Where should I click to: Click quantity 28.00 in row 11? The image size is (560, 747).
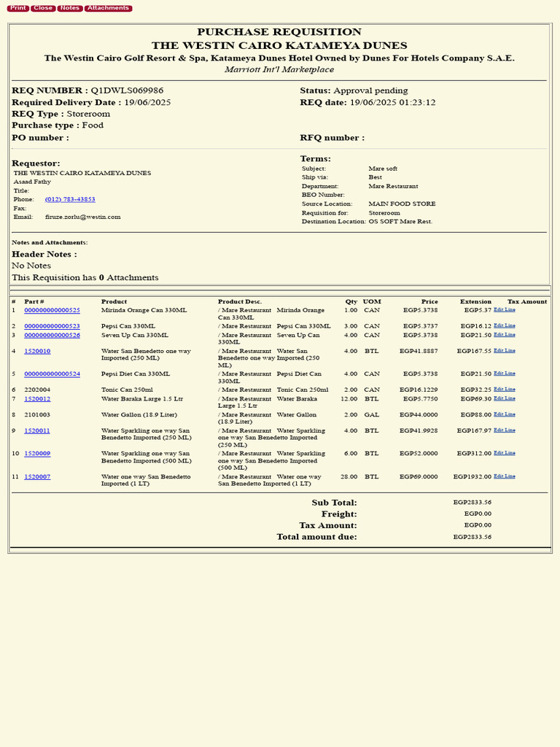pyautogui.click(x=349, y=477)
